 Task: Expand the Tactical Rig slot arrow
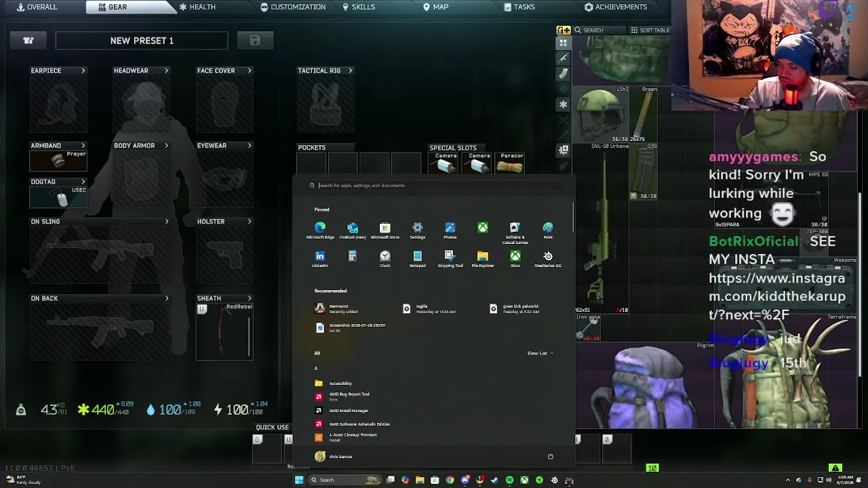tap(351, 70)
